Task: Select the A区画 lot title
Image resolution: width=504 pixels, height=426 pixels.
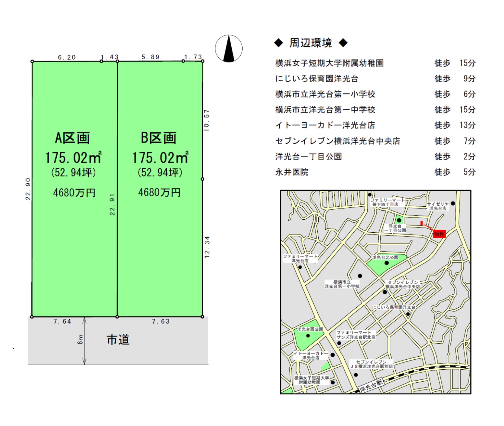Action: click(72, 138)
